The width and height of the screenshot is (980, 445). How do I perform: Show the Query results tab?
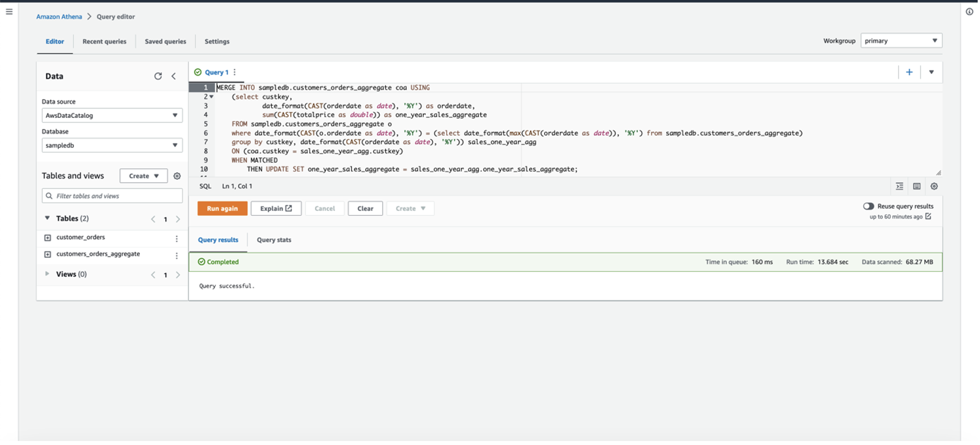pos(218,240)
